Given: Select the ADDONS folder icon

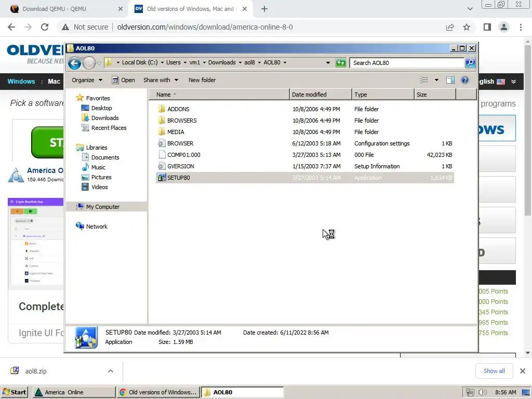Looking at the screenshot, I should coord(162,109).
